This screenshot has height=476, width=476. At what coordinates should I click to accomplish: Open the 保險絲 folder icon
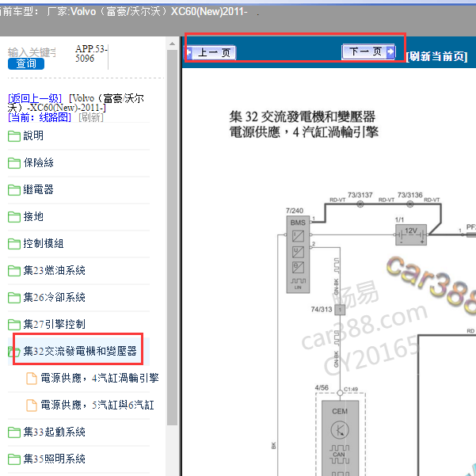point(14,162)
